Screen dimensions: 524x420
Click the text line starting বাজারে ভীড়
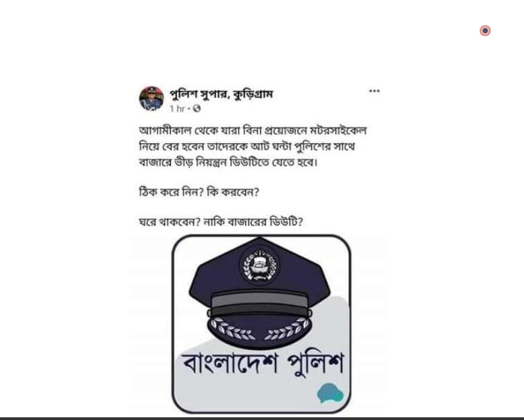point(228,162)
